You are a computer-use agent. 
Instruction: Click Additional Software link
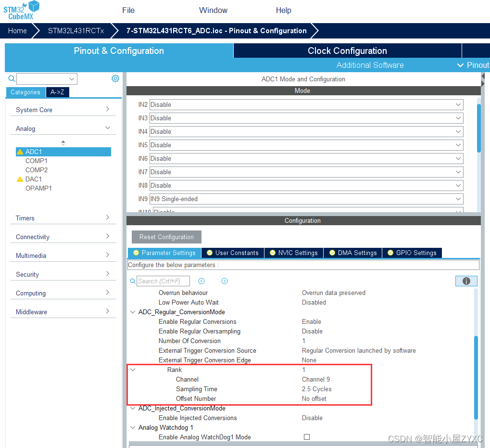click(x=370, y=65)
